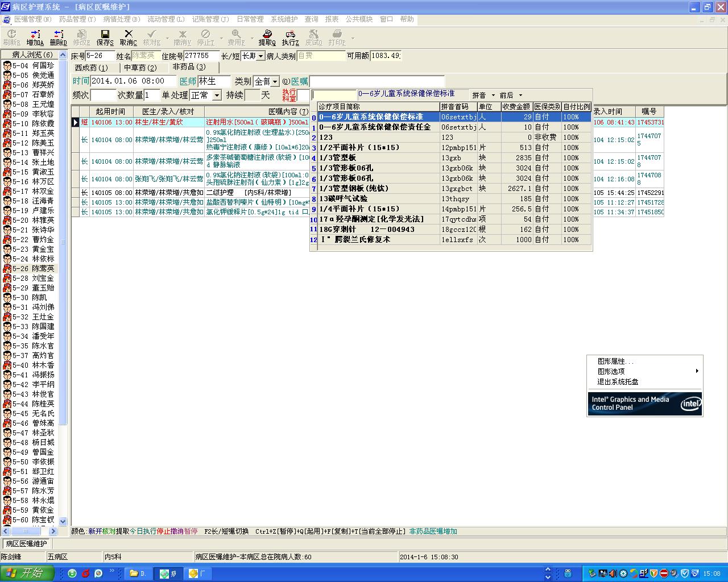The height and width of the screenshot is (582, 728).
Task: Click the patient list vertical scrollbar down arrow
Action: pos(63,521)
